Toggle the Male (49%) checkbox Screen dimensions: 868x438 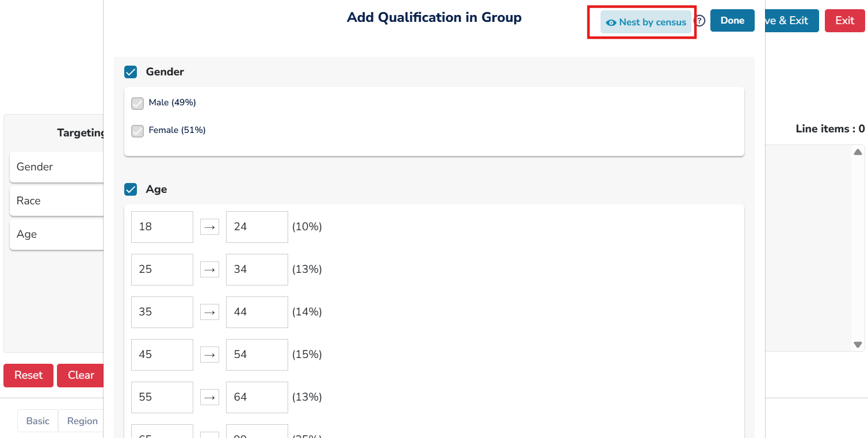pos(137,104)
